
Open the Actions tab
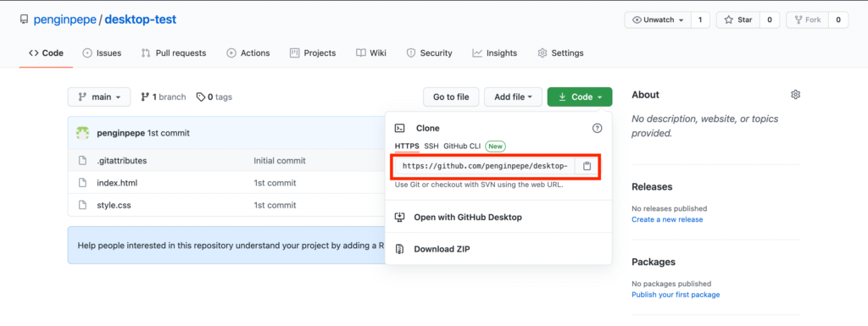click(x=248, y=53)
